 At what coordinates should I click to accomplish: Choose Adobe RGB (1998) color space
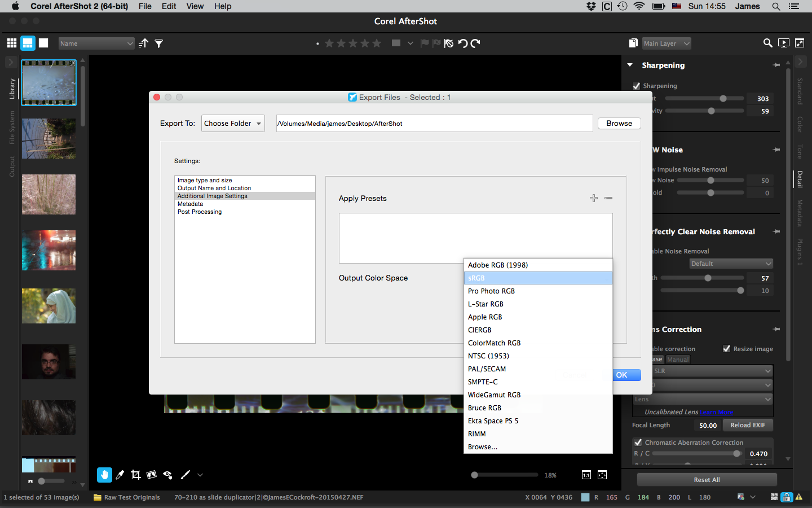497,265
